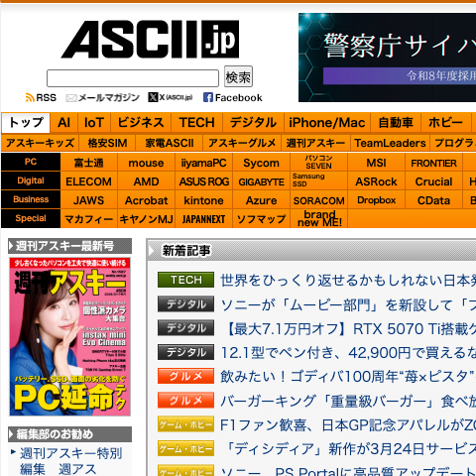Screen dimensions: 476x476
Task: Click the Sycom sponsor link
Action: 261,163
